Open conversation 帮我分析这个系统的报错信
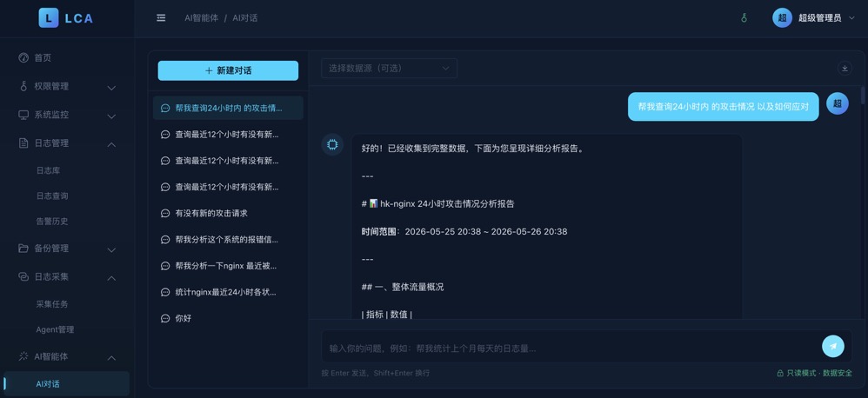The image size is (868, 398). click(x=228, y=239)
